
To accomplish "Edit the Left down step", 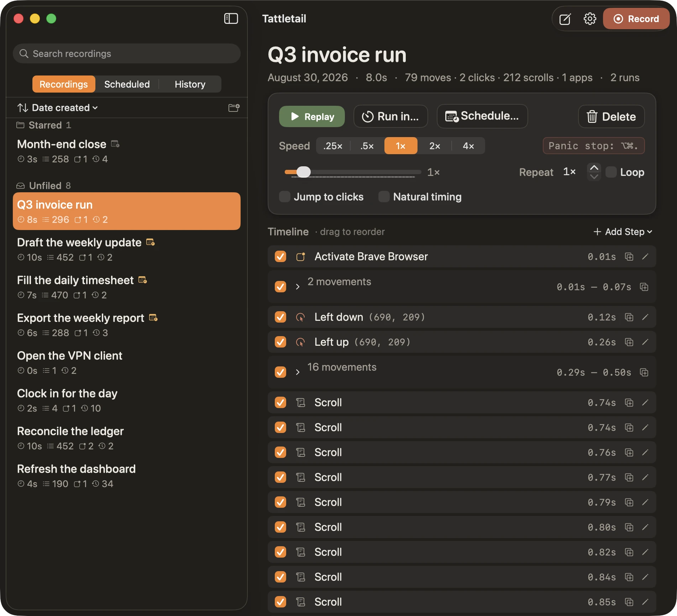I will tap(645, 317).
